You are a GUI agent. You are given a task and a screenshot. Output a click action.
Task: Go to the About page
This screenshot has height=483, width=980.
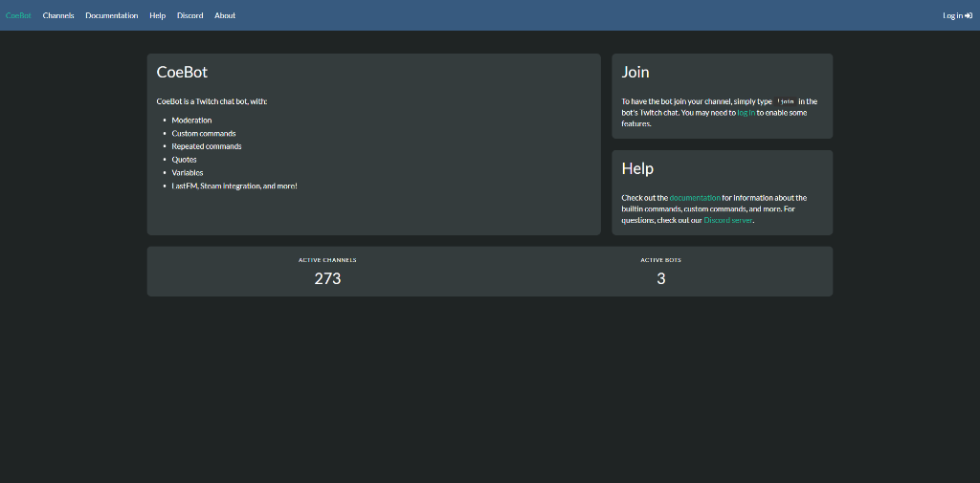click(225, 15)
